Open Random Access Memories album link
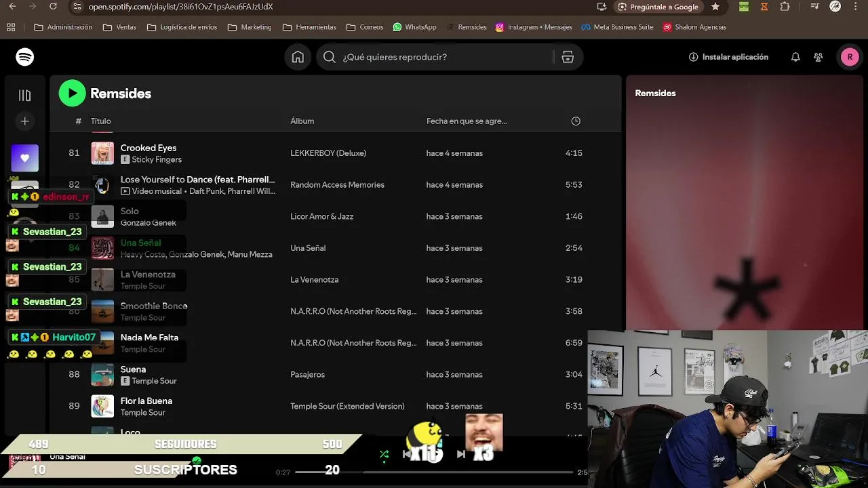The width and height of the screenshot is (868, 488). [x=337, y=185]
